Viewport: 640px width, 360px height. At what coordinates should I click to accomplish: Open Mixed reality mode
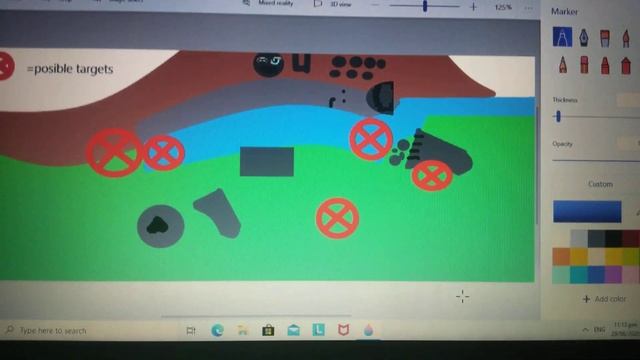pos(268,3)
